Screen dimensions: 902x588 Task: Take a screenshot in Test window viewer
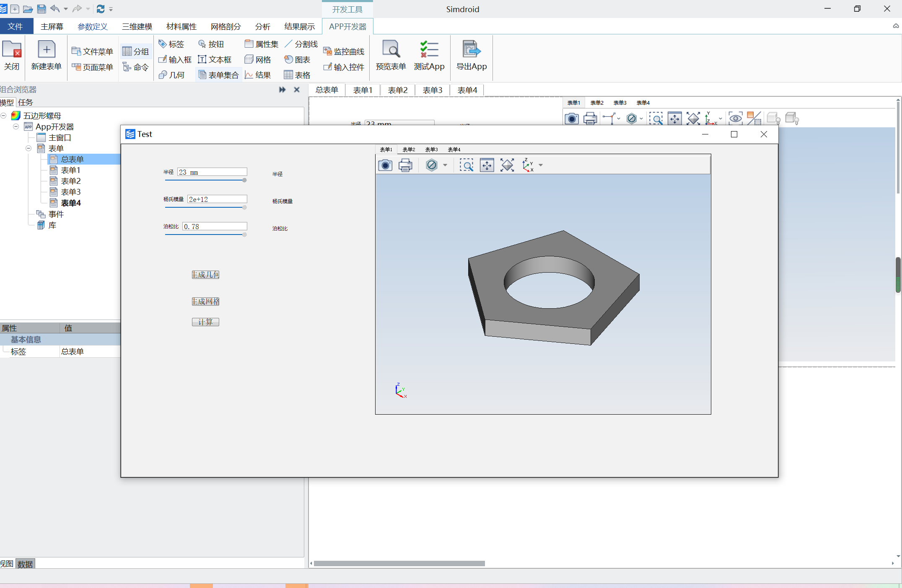385,165
